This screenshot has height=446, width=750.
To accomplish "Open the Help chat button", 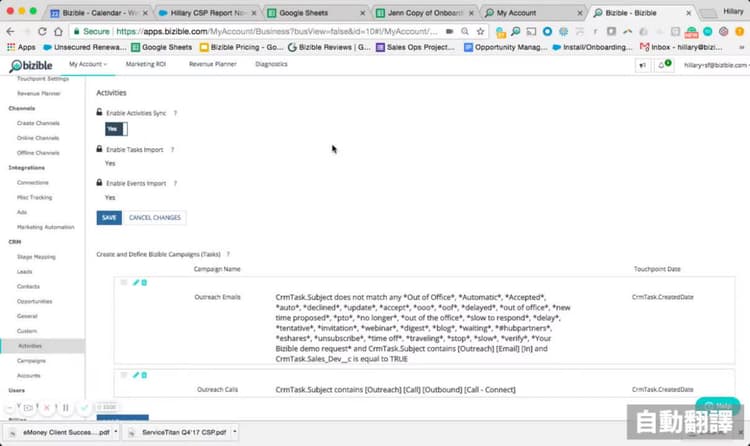I will tap(717, 405).
